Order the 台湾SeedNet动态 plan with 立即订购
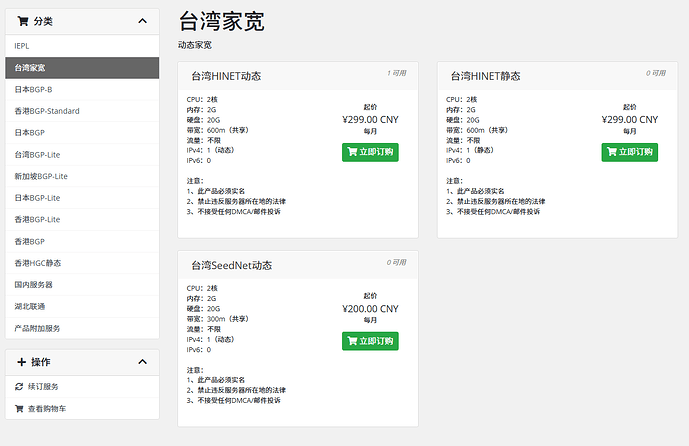 370,341
